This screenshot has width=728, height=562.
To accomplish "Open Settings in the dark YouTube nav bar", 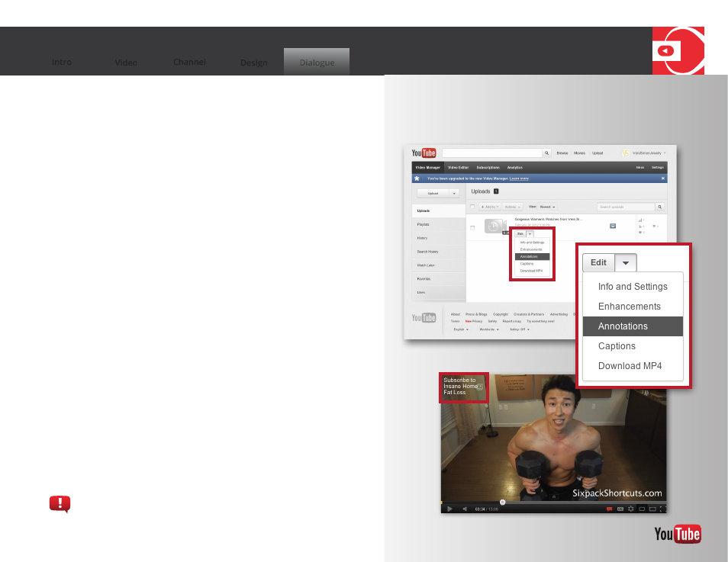I will pos(658,168).
